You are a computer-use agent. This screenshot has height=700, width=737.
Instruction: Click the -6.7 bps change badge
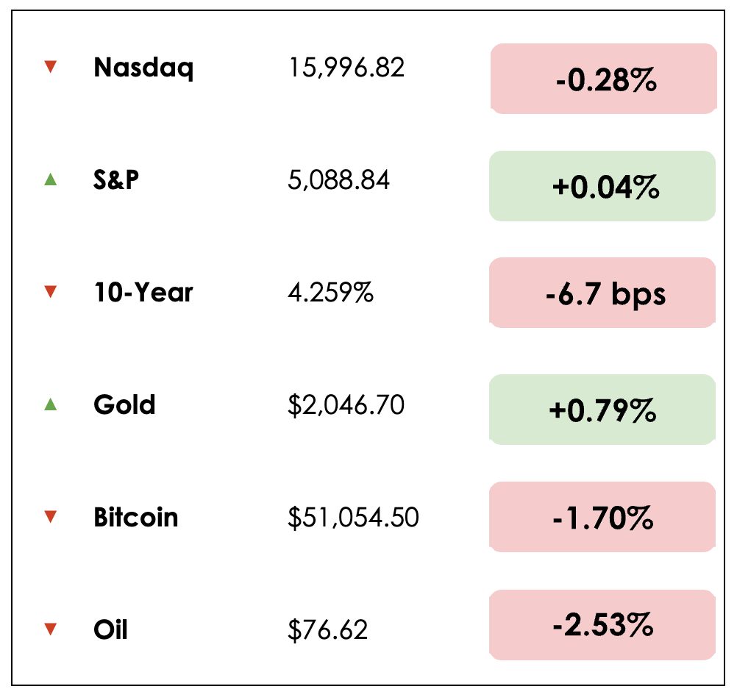coord(603,293)
